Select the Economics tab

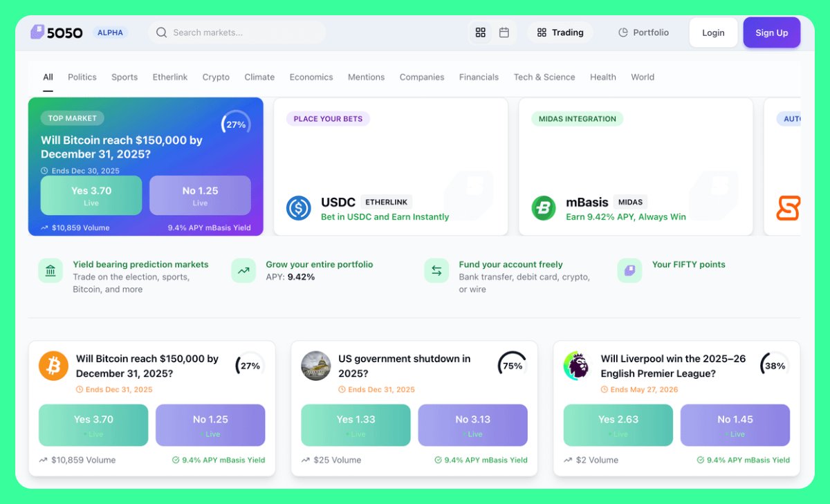point(311,77)
